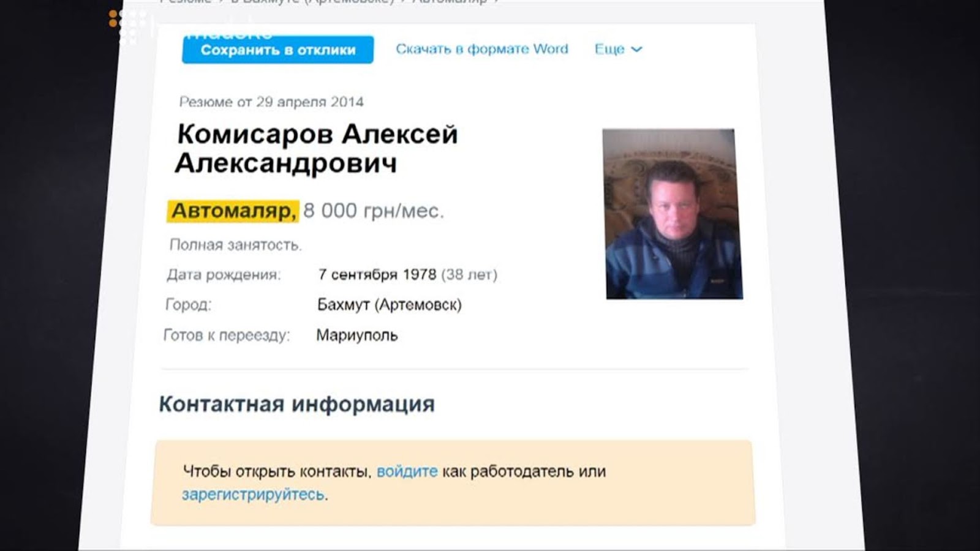This screenshot has width=980, height=551.
Task: Click the Контактная информация section heading
Action: point(297,404)
